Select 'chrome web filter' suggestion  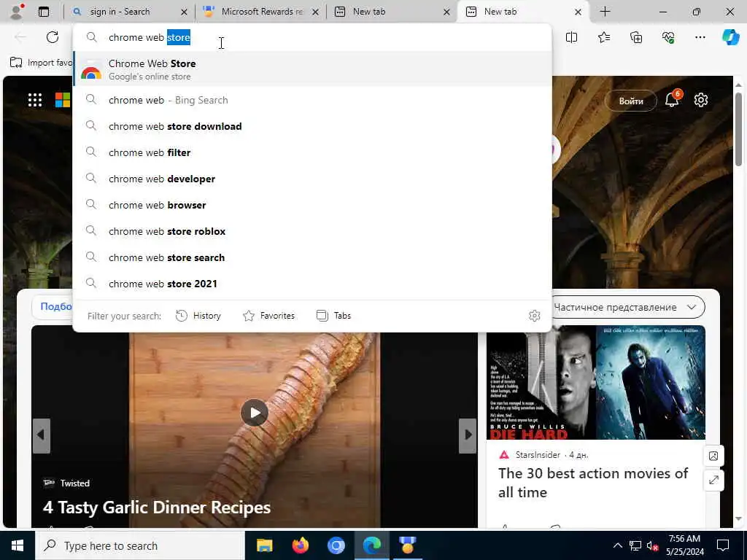pos(312,152)
